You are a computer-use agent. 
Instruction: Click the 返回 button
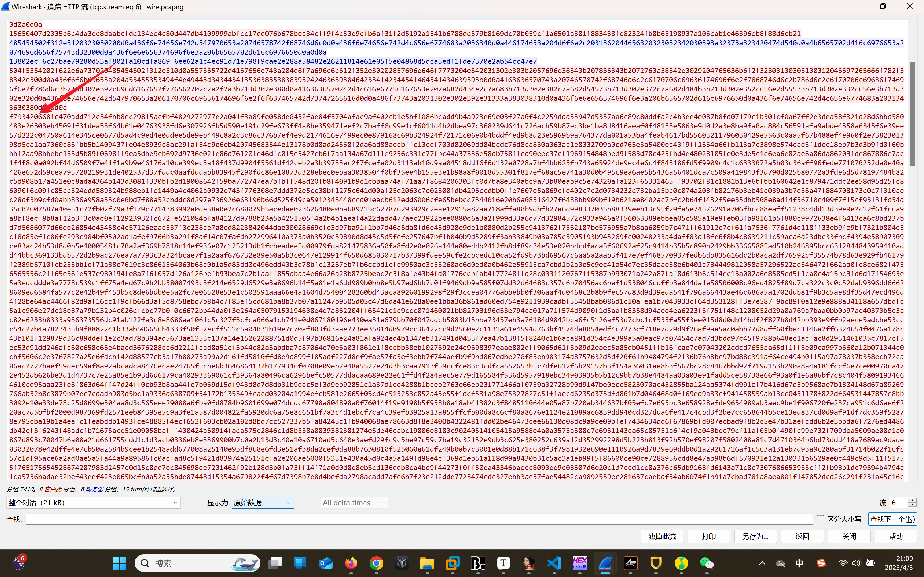click(802, 536)
